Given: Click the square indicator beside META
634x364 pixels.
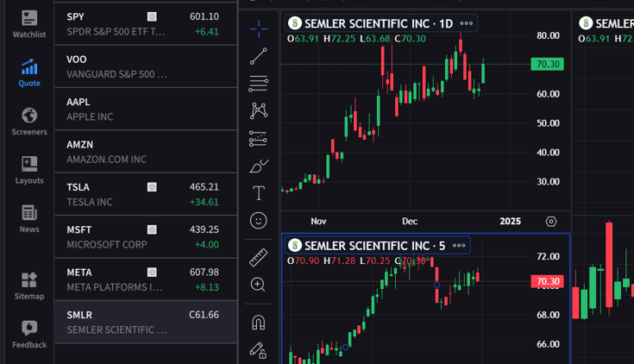Looking at the screenshot, I should (x=152, y=273).
